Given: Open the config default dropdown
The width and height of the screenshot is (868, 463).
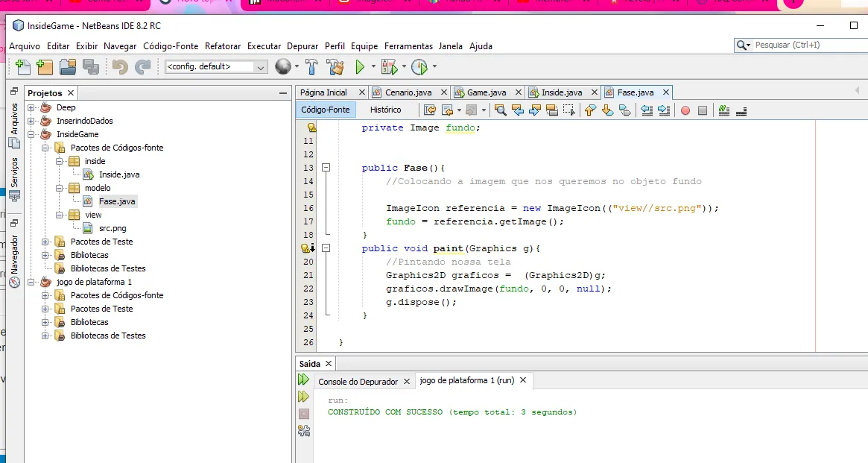Looking at the screenshot, I should 217,66.
